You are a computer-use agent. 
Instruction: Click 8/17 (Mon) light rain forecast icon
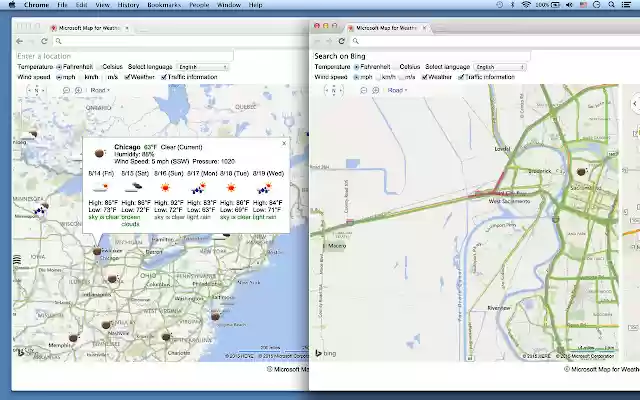[x=198, y=188]
